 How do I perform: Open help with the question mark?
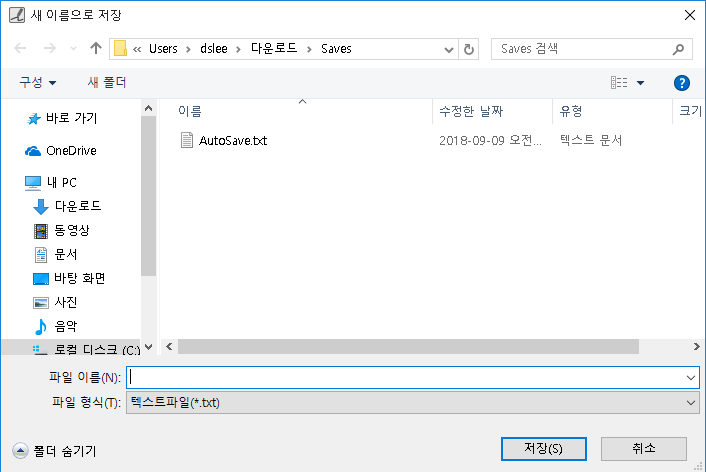click(x=682, y=83)
